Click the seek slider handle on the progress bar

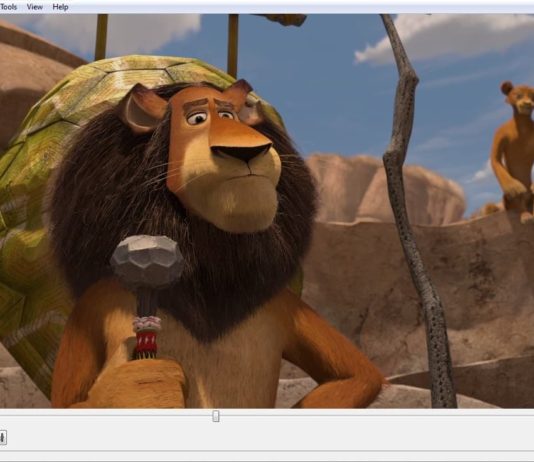(216, 416)
